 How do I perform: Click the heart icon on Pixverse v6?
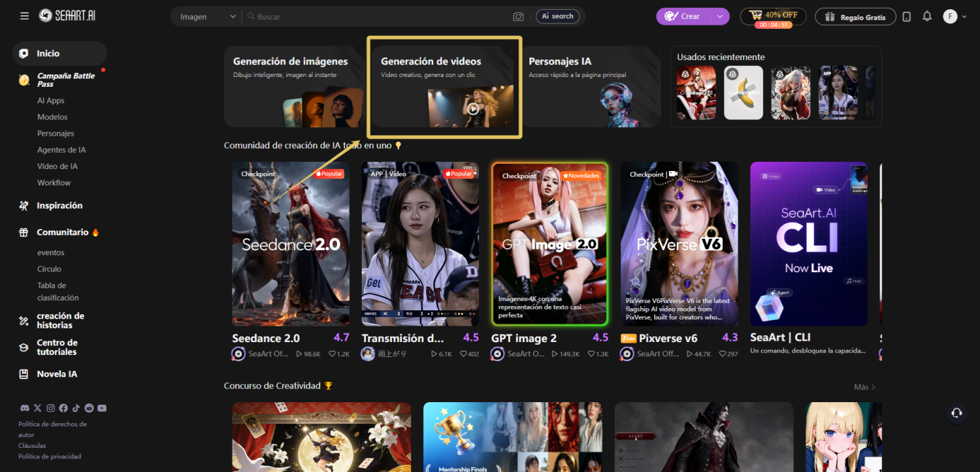click(721, 354)
